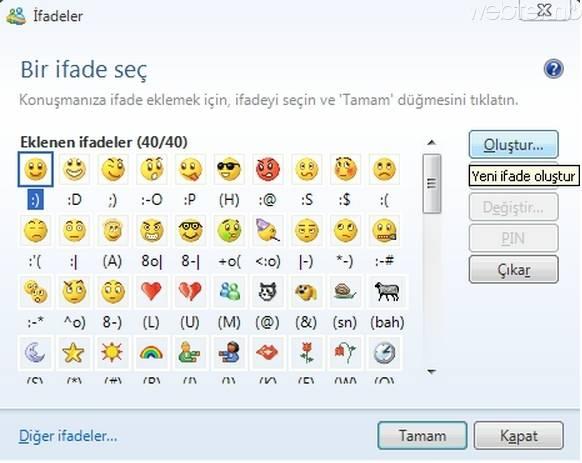Choose the angry red face emoticon
The width and height of the screenshot is (582, 463).
tap(268, 169)
